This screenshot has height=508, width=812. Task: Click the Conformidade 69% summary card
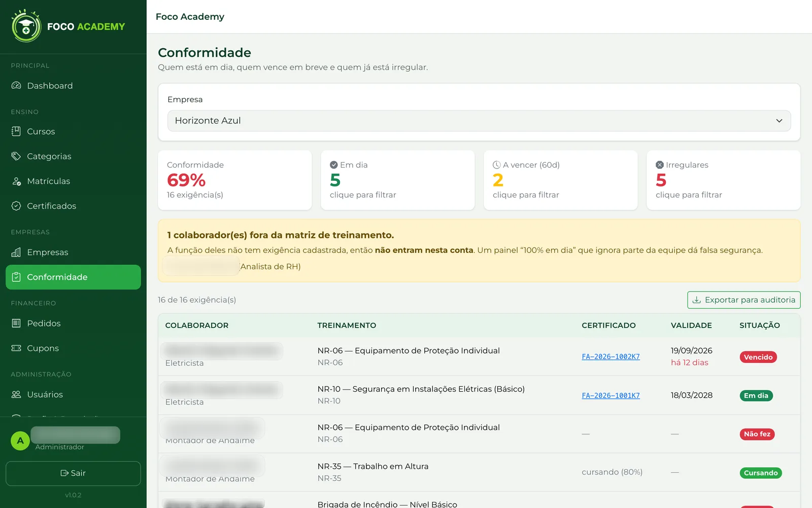(x=234, y=180)
